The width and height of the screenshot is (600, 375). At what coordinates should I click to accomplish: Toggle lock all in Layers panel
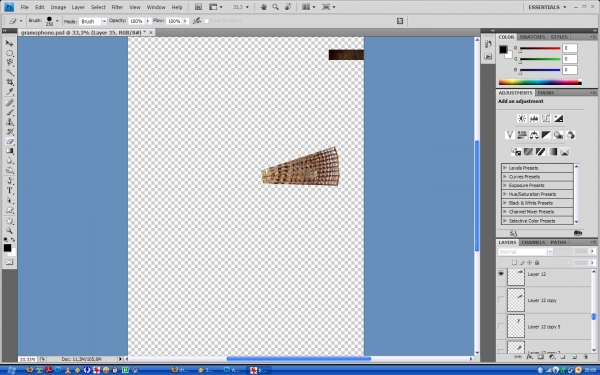click(537, 262)
